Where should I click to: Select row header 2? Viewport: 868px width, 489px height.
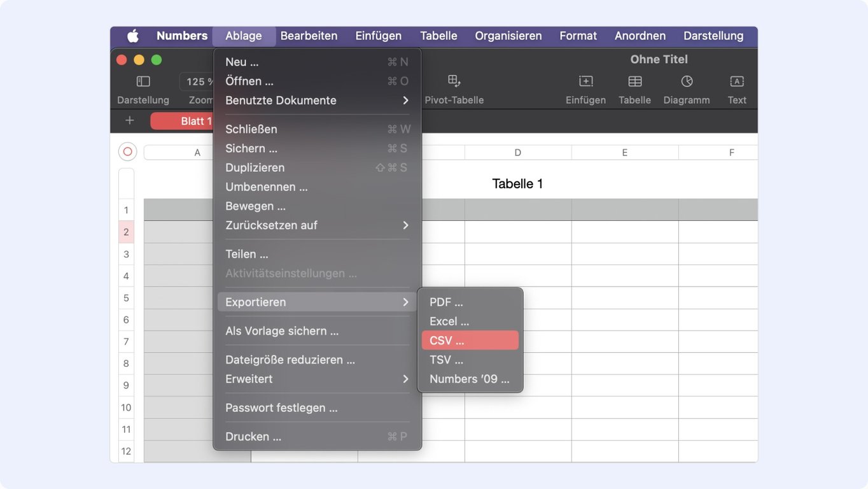(126, 232)
